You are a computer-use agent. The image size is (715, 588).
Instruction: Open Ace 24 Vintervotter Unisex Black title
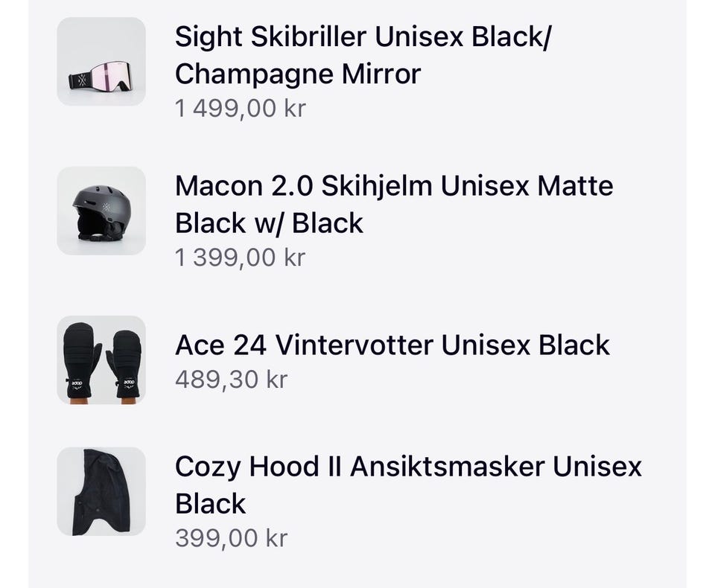(x=393, y=345)
